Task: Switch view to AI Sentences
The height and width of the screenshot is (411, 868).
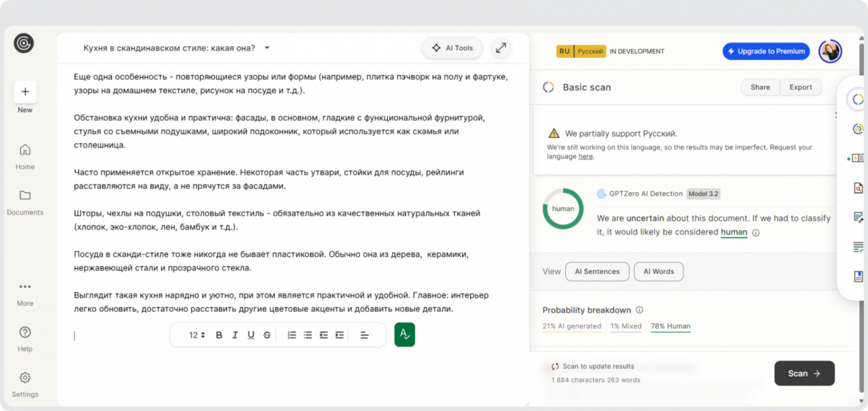Action: click(x=597, y=271)
